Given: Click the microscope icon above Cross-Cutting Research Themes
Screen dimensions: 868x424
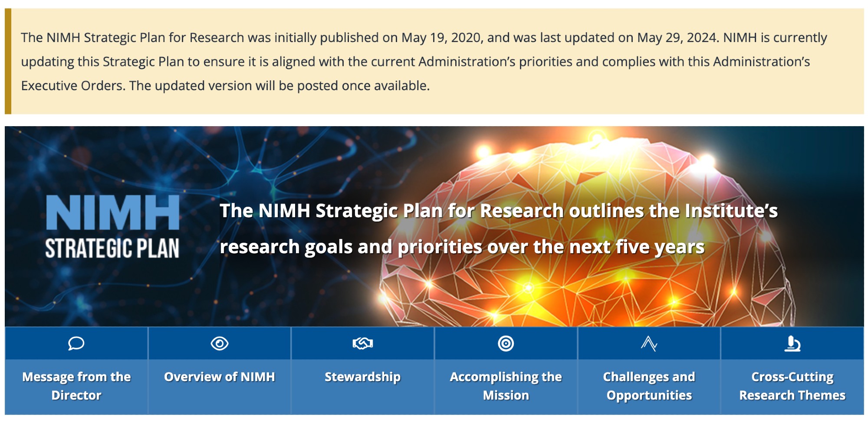Looking at the screenshot, I should pos(792,343).
